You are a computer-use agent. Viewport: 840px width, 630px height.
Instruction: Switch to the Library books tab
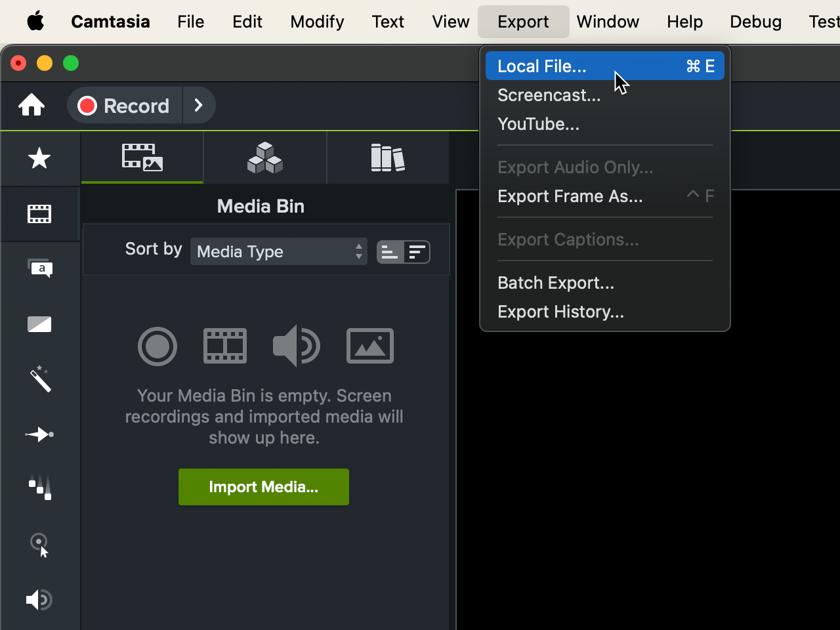tap(387, 158)
